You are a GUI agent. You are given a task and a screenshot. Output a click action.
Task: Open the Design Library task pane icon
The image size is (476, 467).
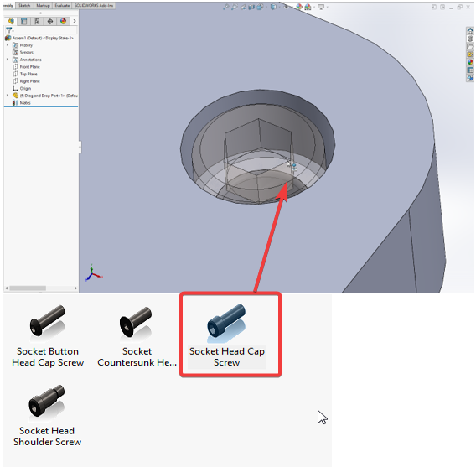(x=470, y=39)
